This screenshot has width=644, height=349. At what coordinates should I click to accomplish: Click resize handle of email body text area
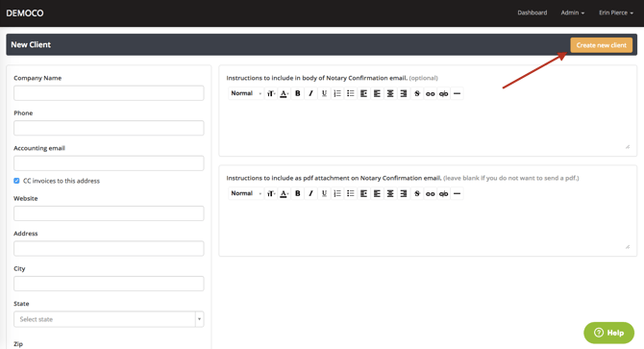[x=628, y=146]
